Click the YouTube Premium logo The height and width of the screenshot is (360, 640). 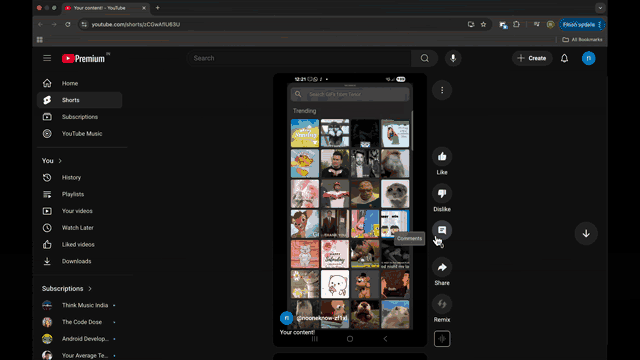pos(83,58)
